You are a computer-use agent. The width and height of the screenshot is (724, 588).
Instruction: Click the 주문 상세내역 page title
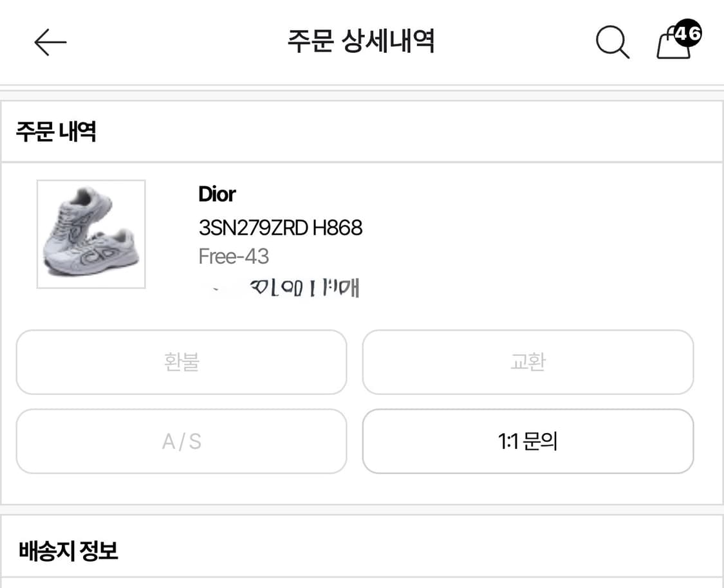tap(362, 41)
